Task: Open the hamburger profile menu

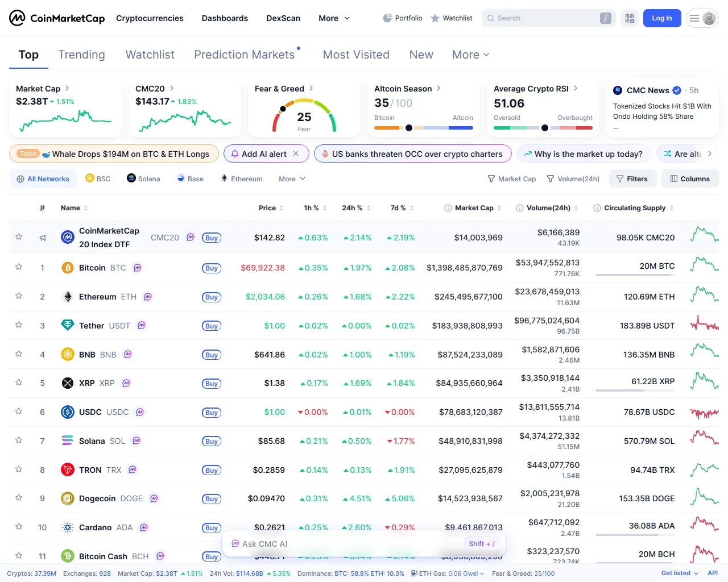Action: (x=702, y=18)
